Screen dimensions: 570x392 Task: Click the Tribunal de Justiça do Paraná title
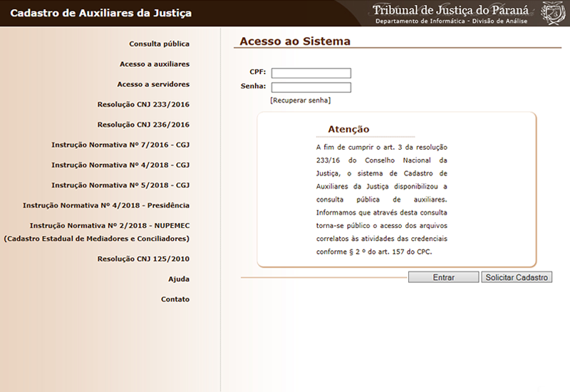450,10
